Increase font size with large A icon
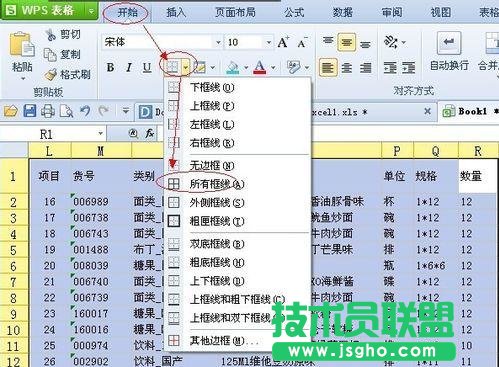Screen dimensions: 499x367 click(283, 42)
